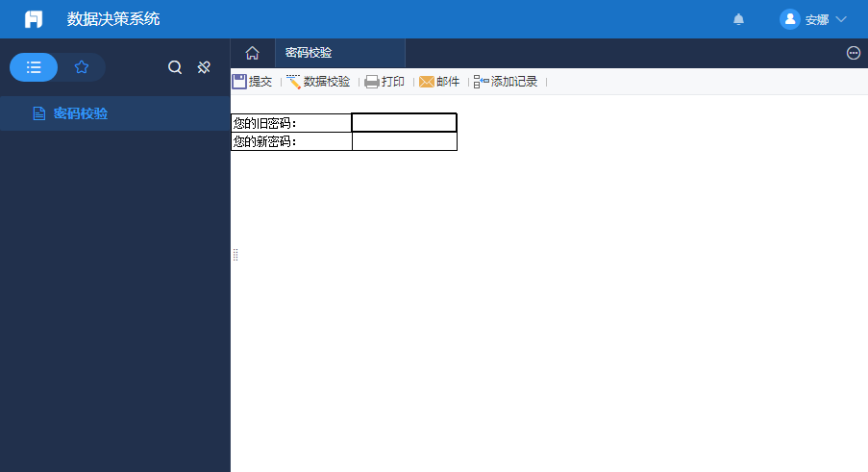Open the sidebar search
Image resolution: width=868 pixels, height=472 pixels.
click(x=175, y=67)
